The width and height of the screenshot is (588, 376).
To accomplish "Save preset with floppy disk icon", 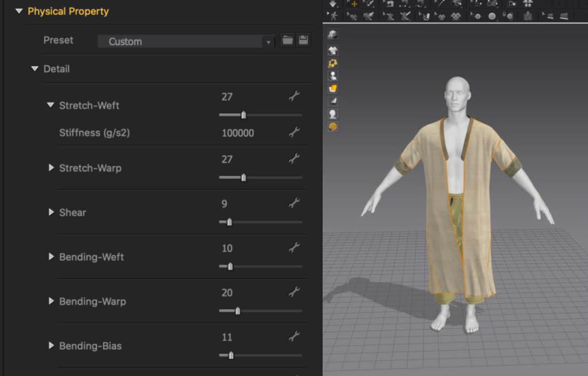I will 303,40.
